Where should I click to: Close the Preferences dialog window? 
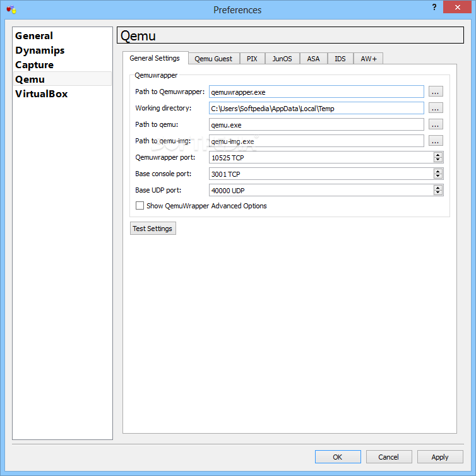pyautogui.click(x=457, y=7)
